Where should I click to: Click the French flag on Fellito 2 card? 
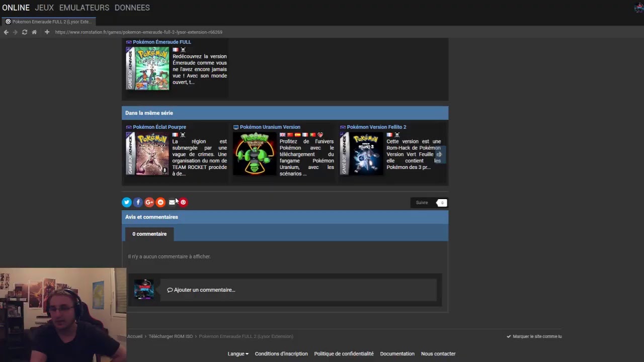pyautogui.click(x=389, y=135)
